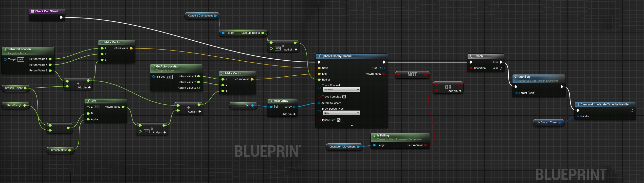The height and width of the screenshot is (183, 644).
Task: Select the Un Crouch Timer variable node
Action: (x=549, y=123)
